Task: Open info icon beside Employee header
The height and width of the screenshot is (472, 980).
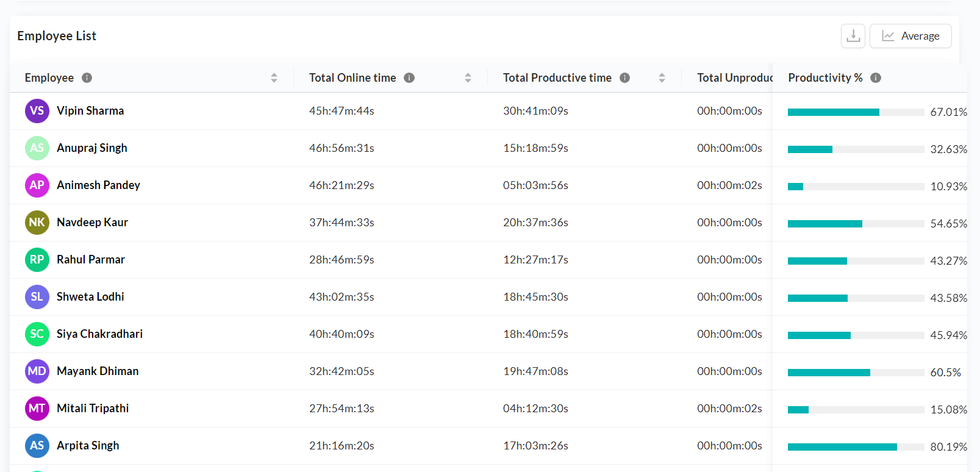Action: (x=87, y=77)
